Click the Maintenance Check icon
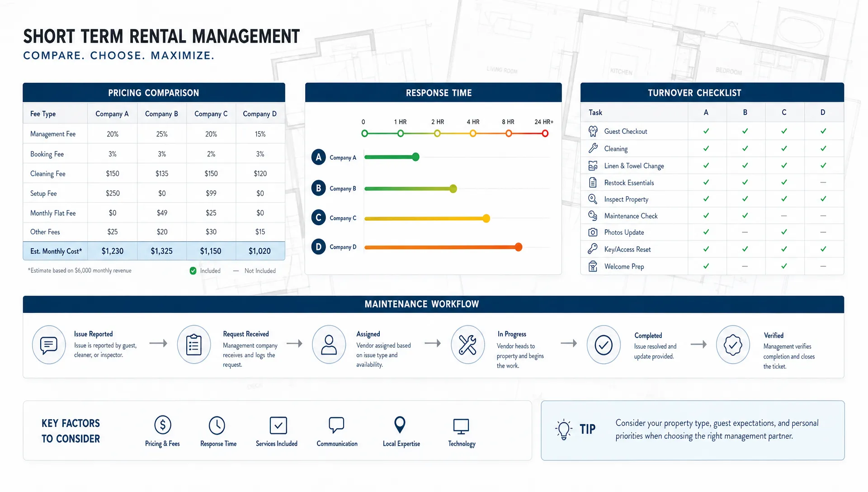 point(593,216)
